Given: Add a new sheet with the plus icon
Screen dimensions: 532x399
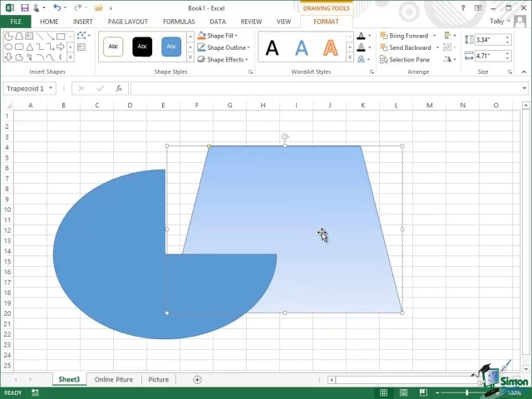Looking at the screenshot, I should click(197, 380).
